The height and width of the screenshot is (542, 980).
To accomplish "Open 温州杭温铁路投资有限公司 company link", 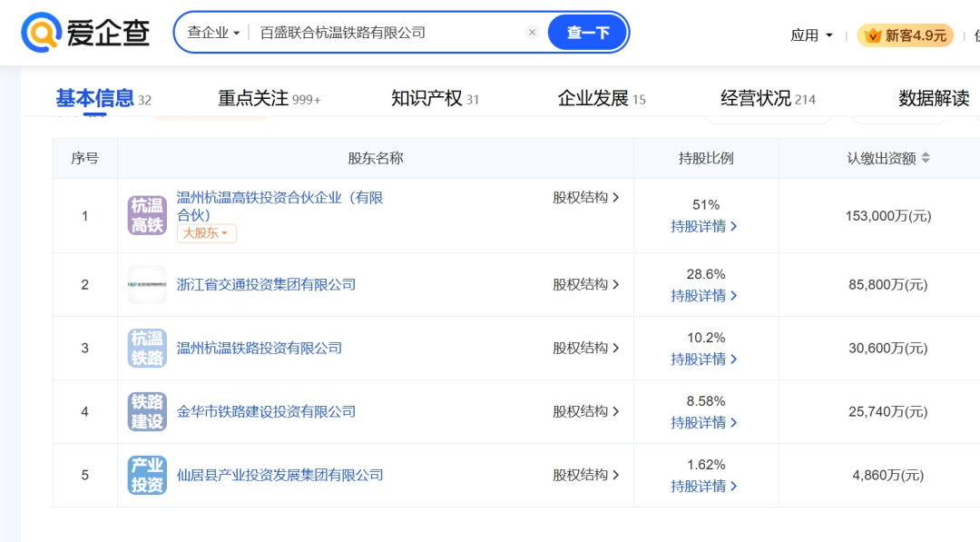I will [259, 349].
